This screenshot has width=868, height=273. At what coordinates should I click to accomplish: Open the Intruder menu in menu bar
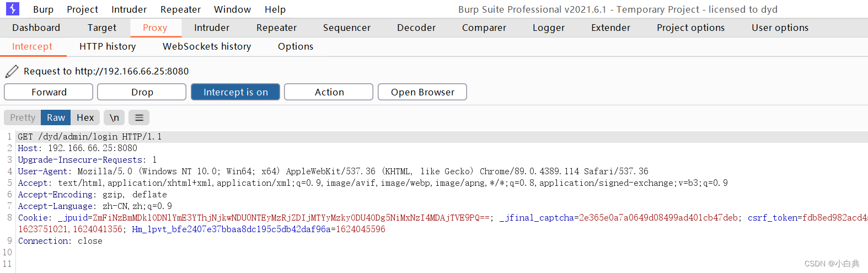point(129,9)
